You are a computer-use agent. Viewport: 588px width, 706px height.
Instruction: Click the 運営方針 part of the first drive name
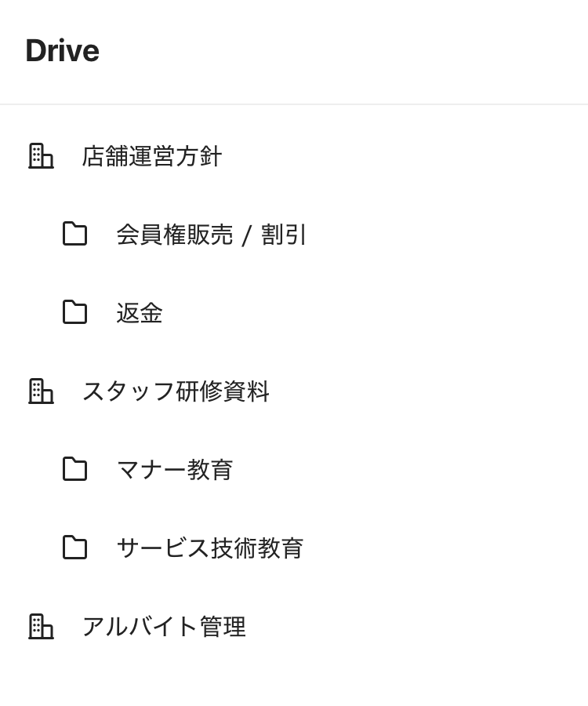point(176,156)
